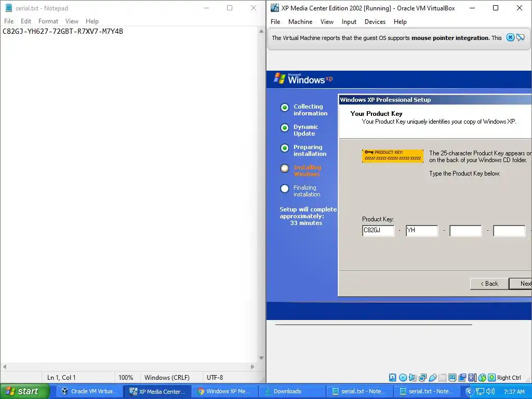This screenshot has height=399, width=532.
Task: Open VirtualBox Help menu
Action: point(400,22)
